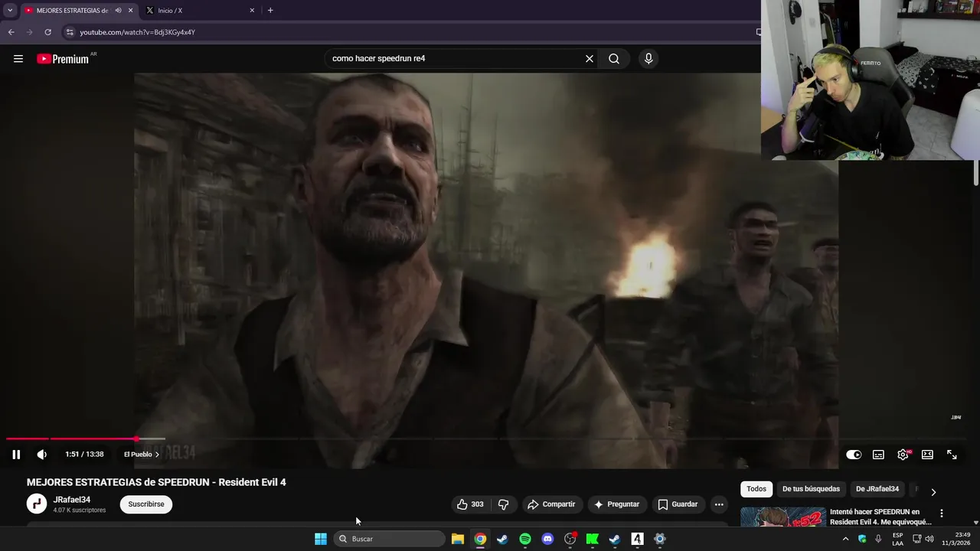Open the Preguntar AI button
This screenshot has height=551, width=980.
pos(616,504)
